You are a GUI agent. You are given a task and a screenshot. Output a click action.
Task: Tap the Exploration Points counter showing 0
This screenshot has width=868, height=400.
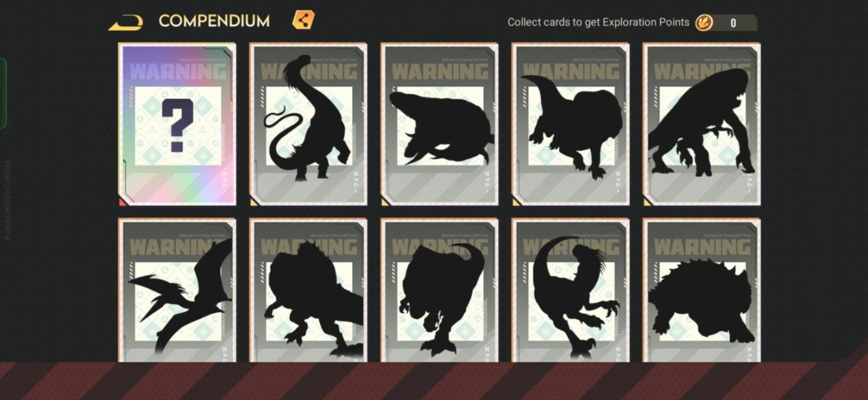(734, 23)
